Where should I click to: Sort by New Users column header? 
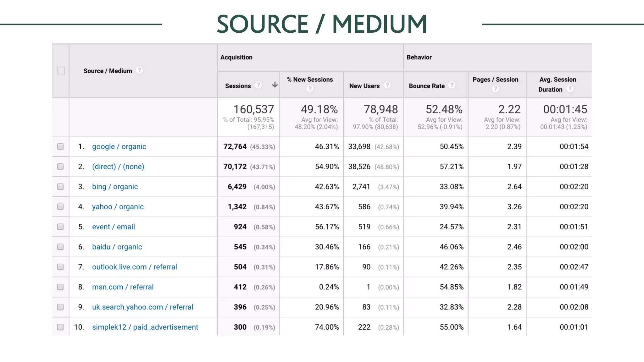(x=364, y=86)
